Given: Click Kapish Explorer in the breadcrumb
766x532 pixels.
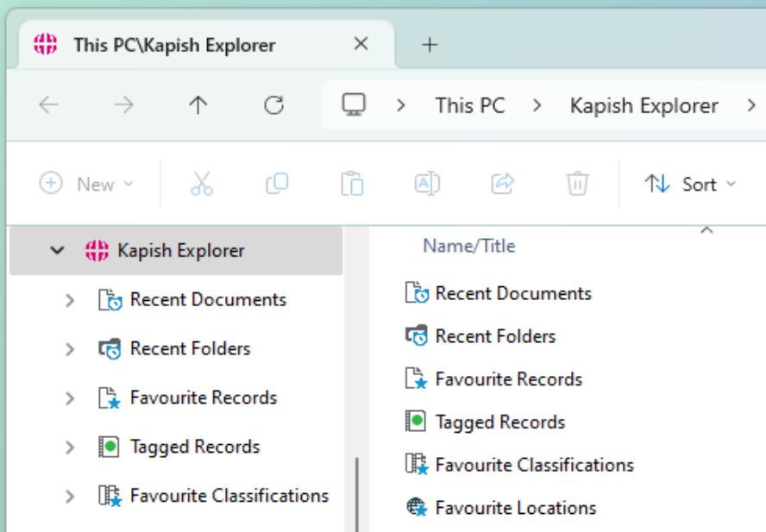Looking at the screenshot, I should click(644, 105).
